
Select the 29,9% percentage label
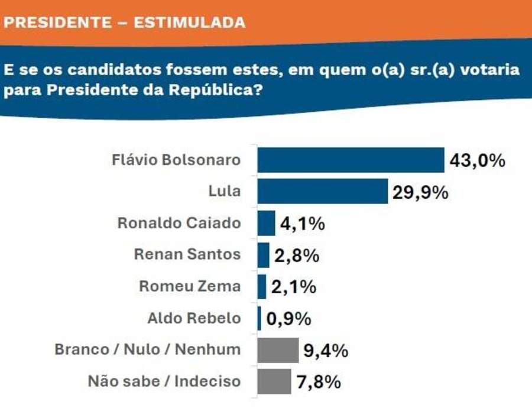pos(420,192)
